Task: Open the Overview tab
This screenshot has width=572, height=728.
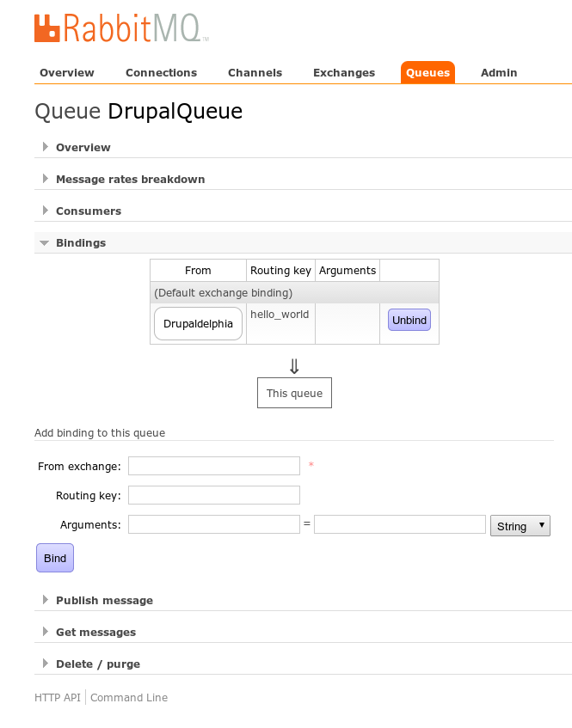Action: (x=67, y=73)
